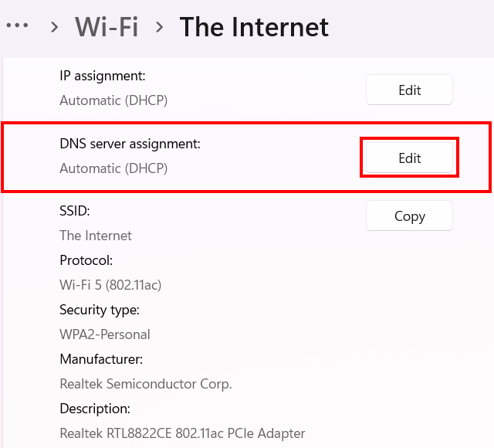
Task: Click The Internet page heading
Action: [254, 27]
